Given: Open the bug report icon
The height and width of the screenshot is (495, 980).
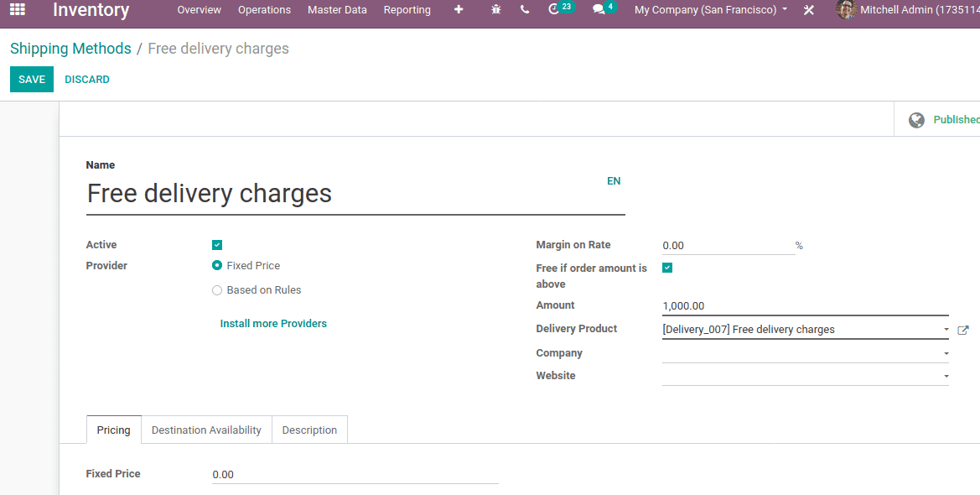Looking at the screenshot, I should [495, 10].
